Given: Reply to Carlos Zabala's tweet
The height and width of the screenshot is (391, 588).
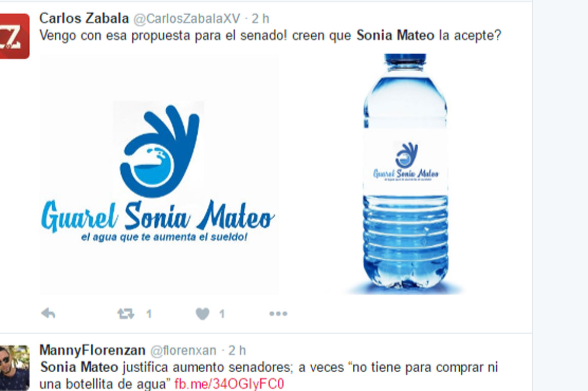Looking at the screenshot, I should [x=48, y=313].
